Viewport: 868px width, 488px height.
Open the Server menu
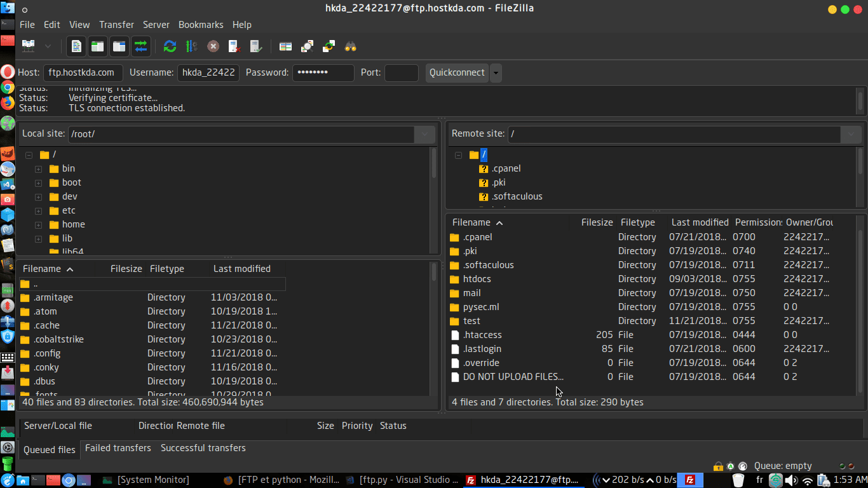tap(156, 25)
